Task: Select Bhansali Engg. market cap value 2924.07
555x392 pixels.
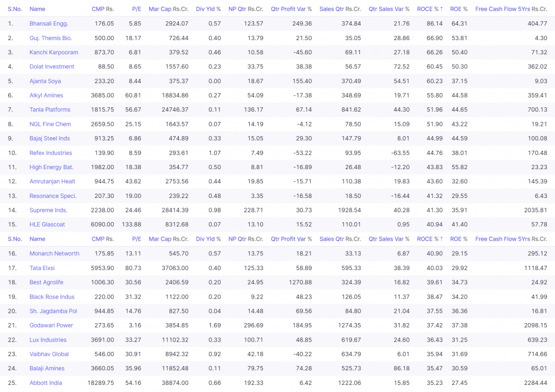Action: 177,24
